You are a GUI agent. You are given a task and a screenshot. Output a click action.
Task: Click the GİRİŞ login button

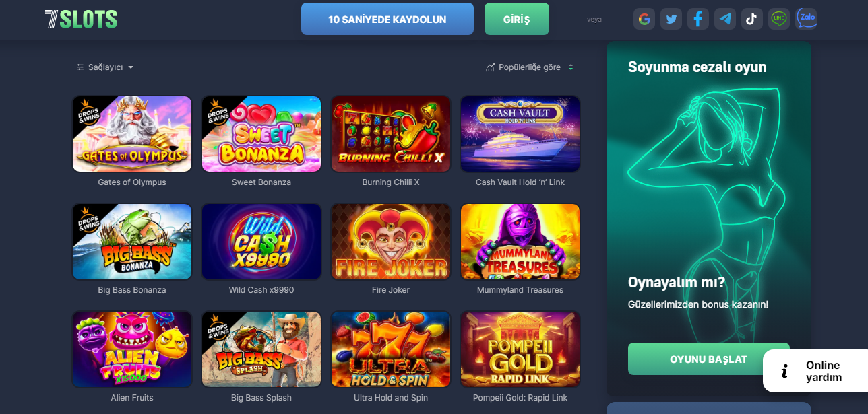(517, 19)
